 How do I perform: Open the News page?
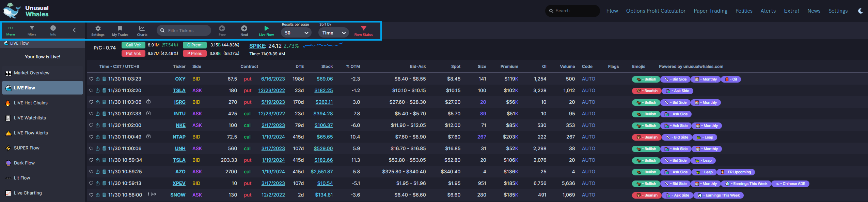coord(814,11)
